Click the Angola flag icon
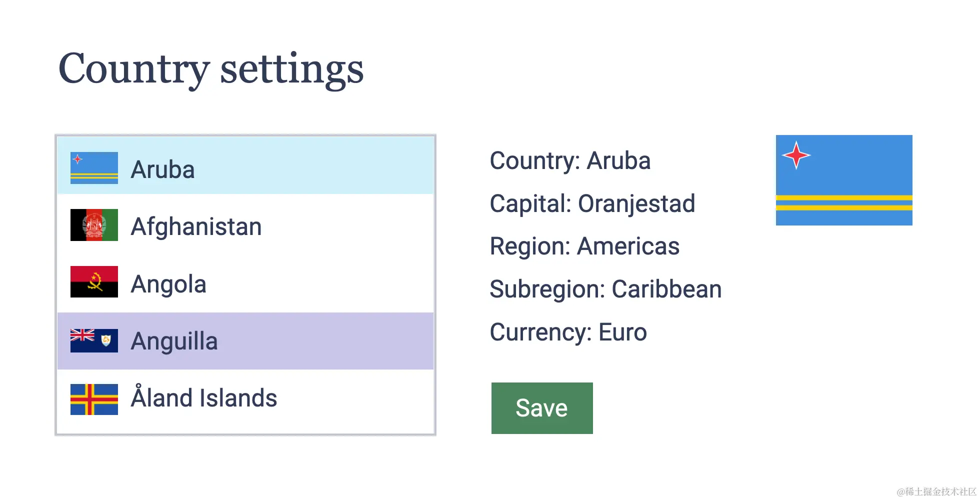 [94, 282]
